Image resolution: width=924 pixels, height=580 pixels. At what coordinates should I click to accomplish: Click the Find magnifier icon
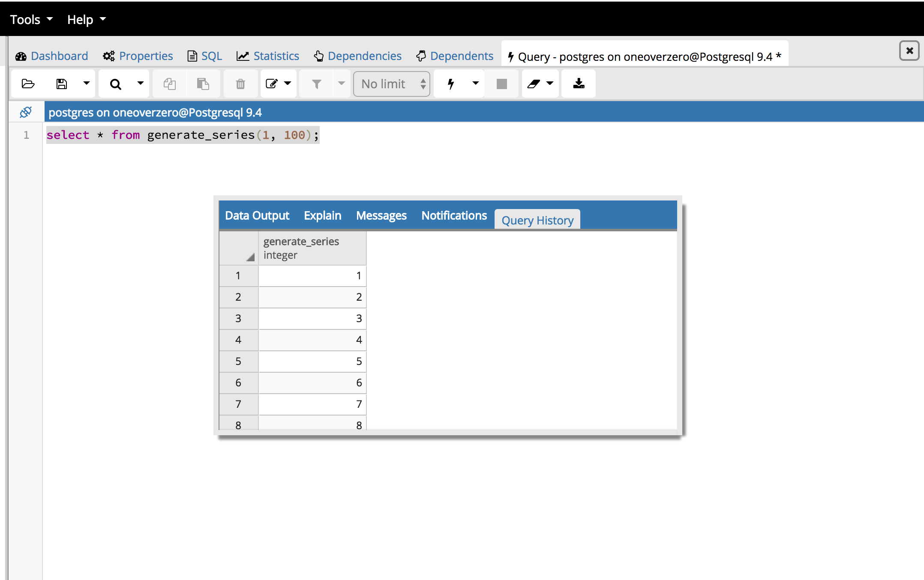click(115, 84)
